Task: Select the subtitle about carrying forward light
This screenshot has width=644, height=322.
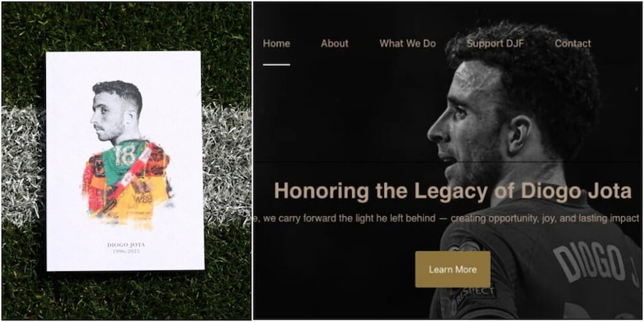Action: click(x=447, y=218)
